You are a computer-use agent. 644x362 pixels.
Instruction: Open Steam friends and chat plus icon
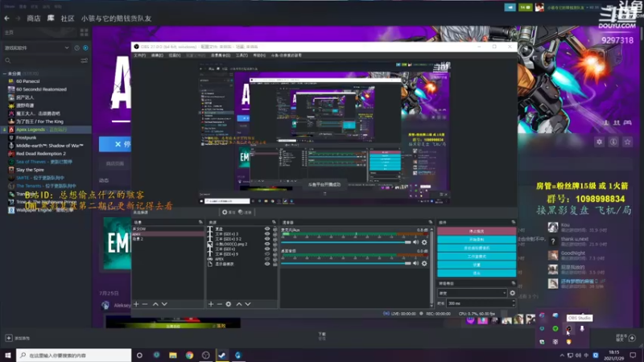click(x=632, y=338)
